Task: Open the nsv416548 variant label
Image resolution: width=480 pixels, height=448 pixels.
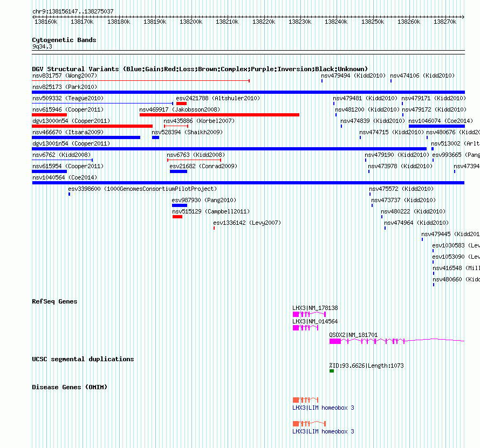Action: (x=456, y=268)
